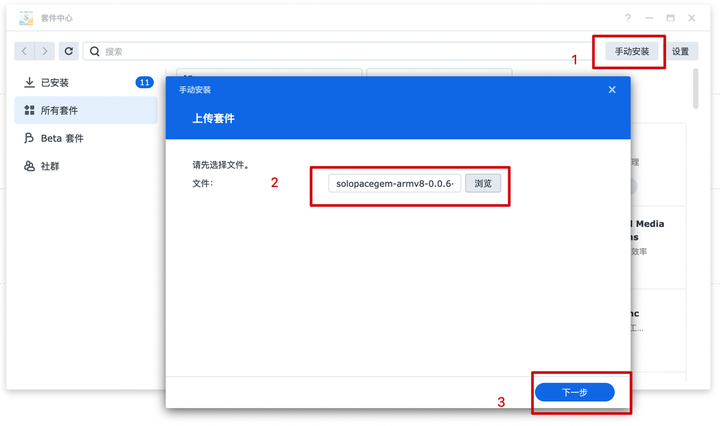Select 社群 in the sidebar
The image size is (720, 426).
click(86, 166)
